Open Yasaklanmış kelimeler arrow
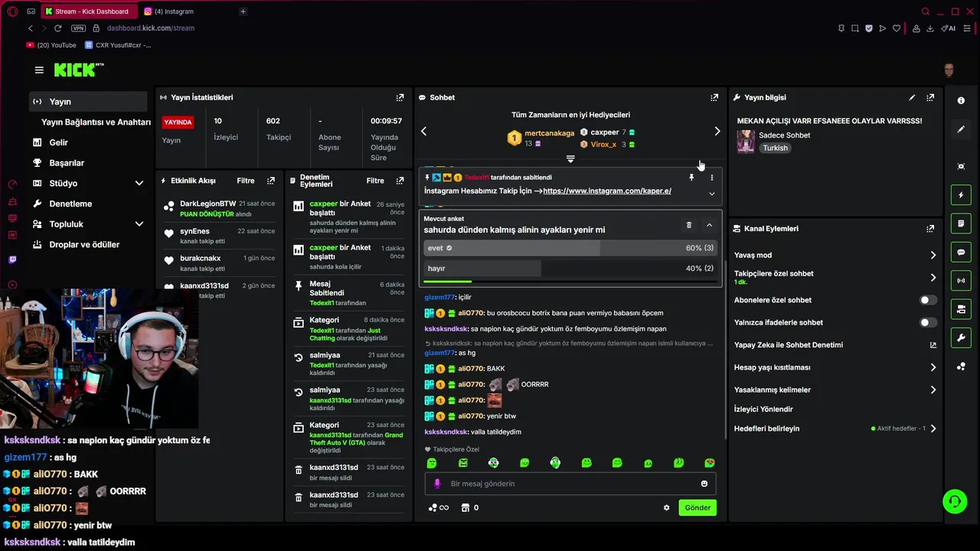 coord(933,390)
